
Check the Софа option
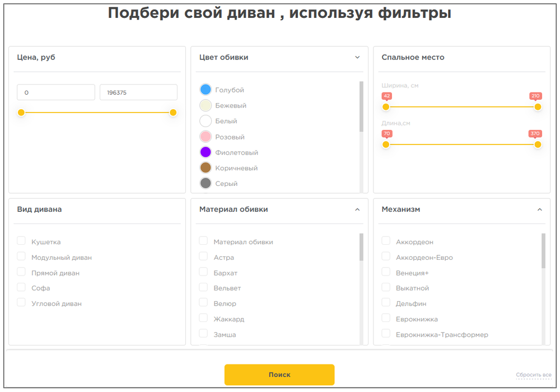[21, 287]
